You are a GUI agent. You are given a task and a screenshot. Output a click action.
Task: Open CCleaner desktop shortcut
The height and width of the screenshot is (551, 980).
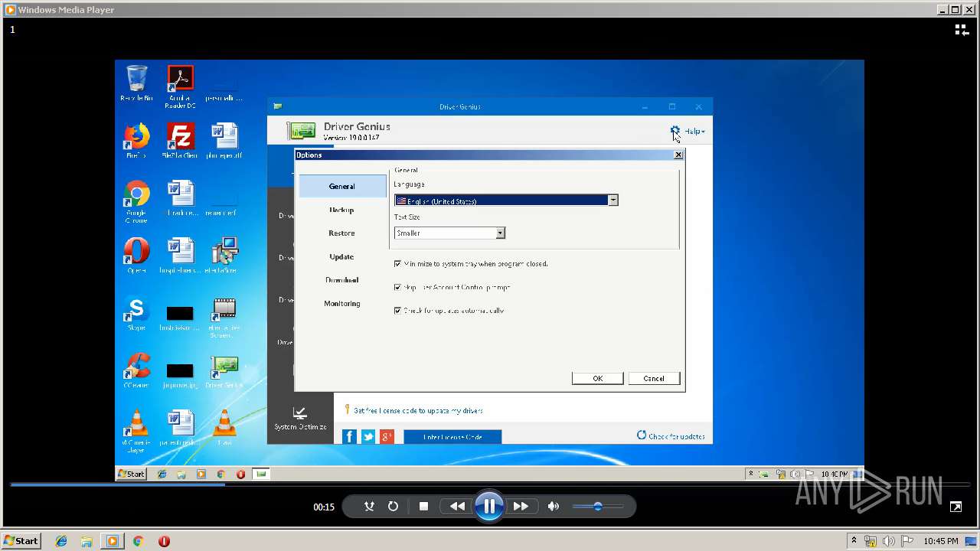click(136, 370)
